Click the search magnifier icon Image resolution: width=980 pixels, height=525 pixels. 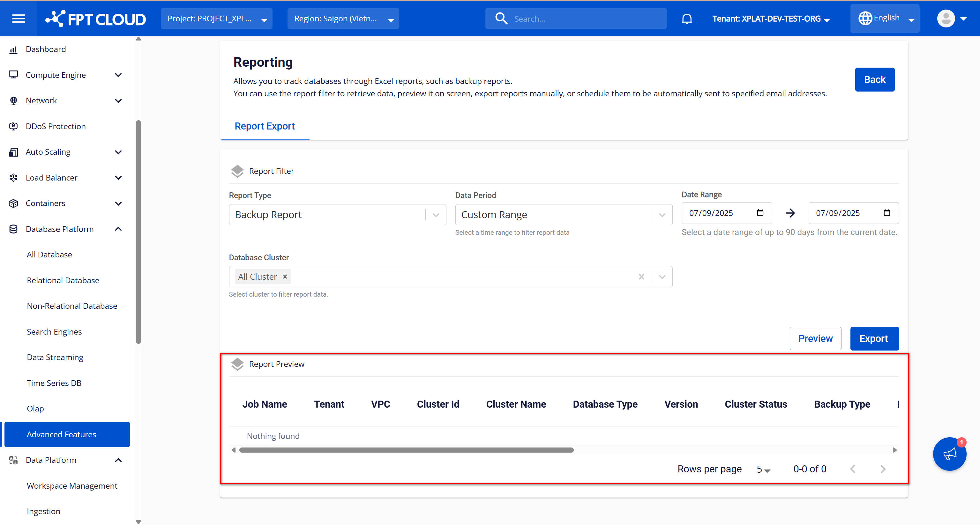(x=501, y=18)
